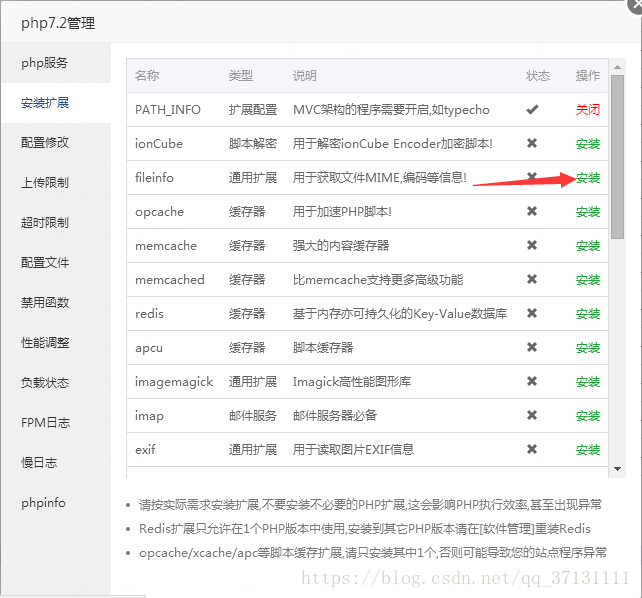
Task: Switch to the 配置修改 tab
Action: pyautogui.click(x=45, y=143)
